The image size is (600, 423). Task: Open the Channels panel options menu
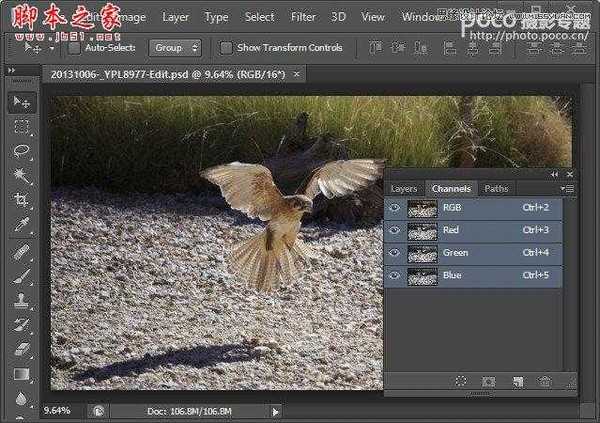click(568, 188)
